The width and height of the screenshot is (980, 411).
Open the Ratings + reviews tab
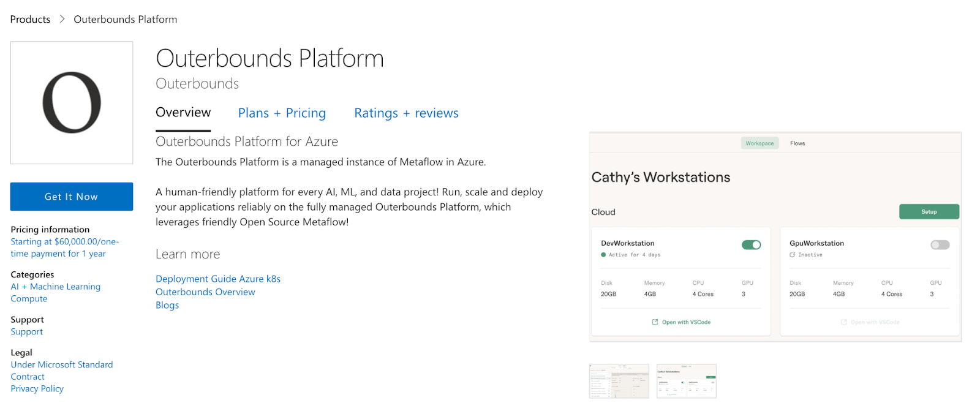coord(406,113)
